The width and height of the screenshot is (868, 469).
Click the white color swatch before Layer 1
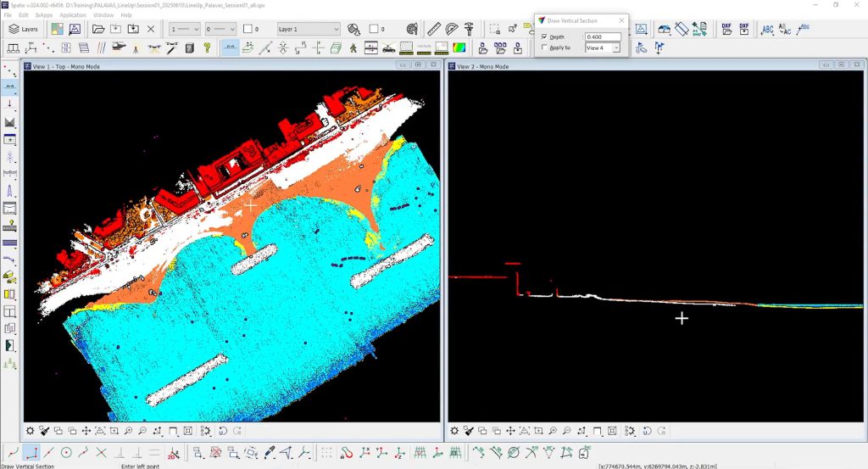(x=248, y=29)
